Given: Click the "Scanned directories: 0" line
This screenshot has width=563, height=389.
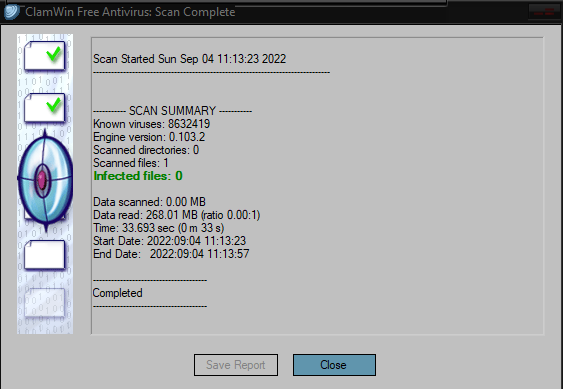Looking at the screenshot, I should pyautogui.click(x=146, y=150).
